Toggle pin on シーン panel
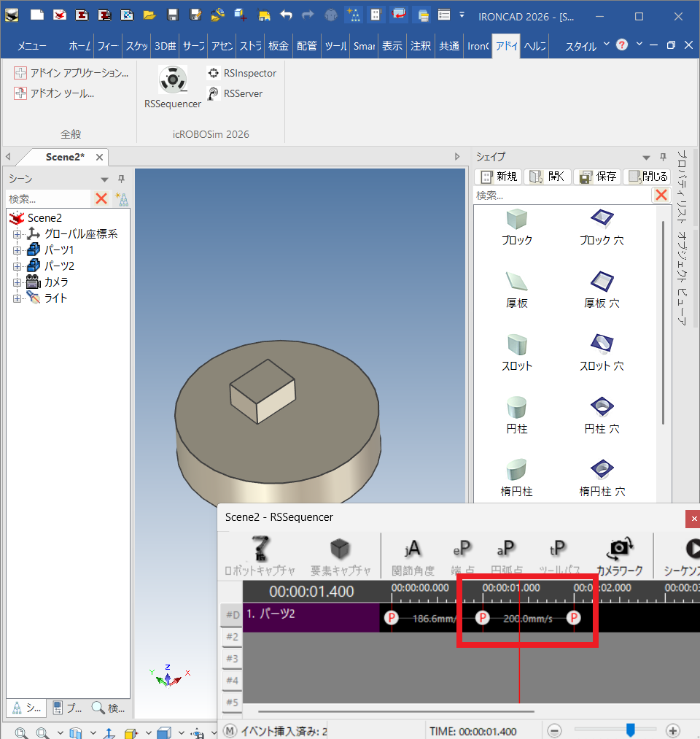This screenshot has height=739, width=700. (x=121, y=179)
